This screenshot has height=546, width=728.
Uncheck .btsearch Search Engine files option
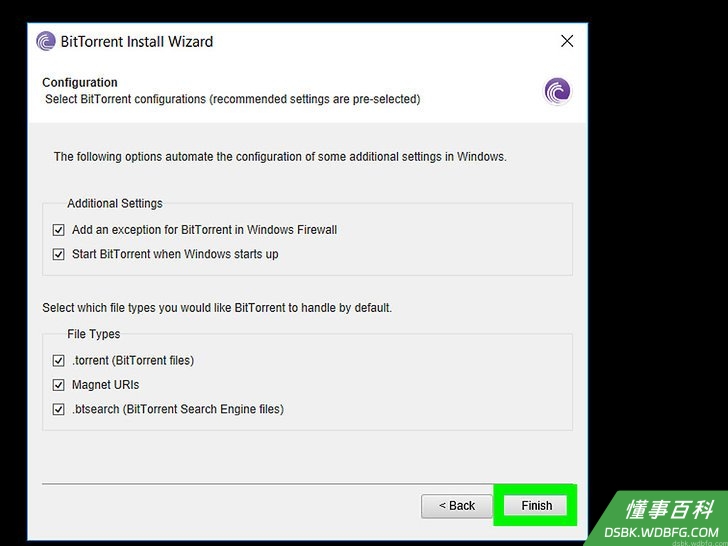point(58,410)
